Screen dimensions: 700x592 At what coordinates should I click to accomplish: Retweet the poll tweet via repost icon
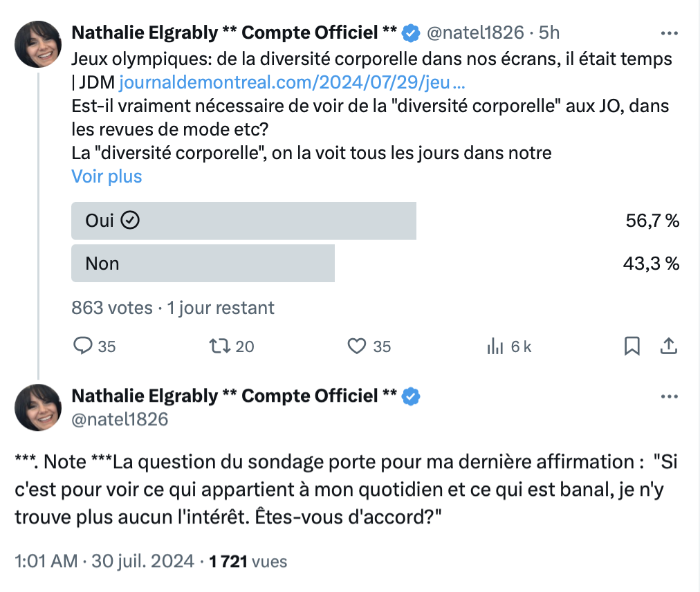(x=220, y=346)
